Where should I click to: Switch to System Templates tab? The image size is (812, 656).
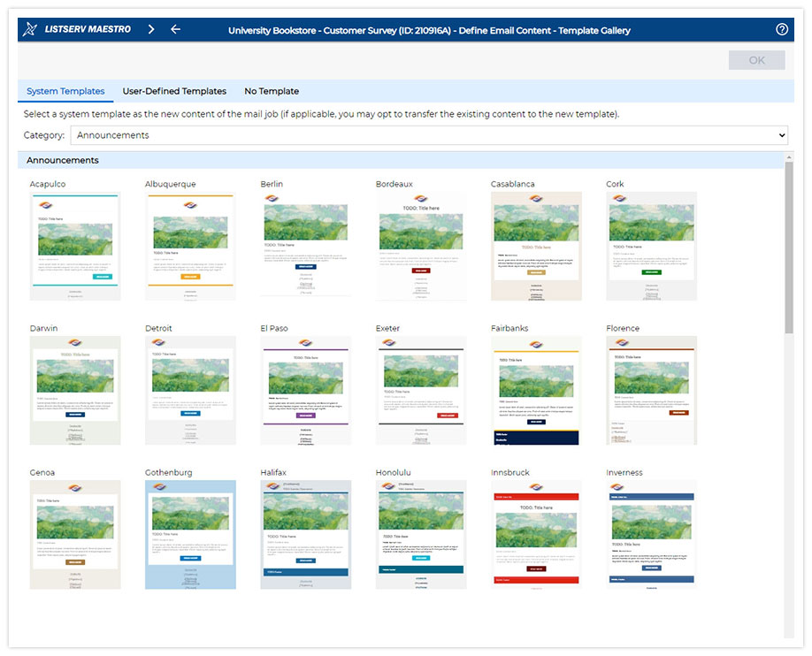tap(65, 91)
